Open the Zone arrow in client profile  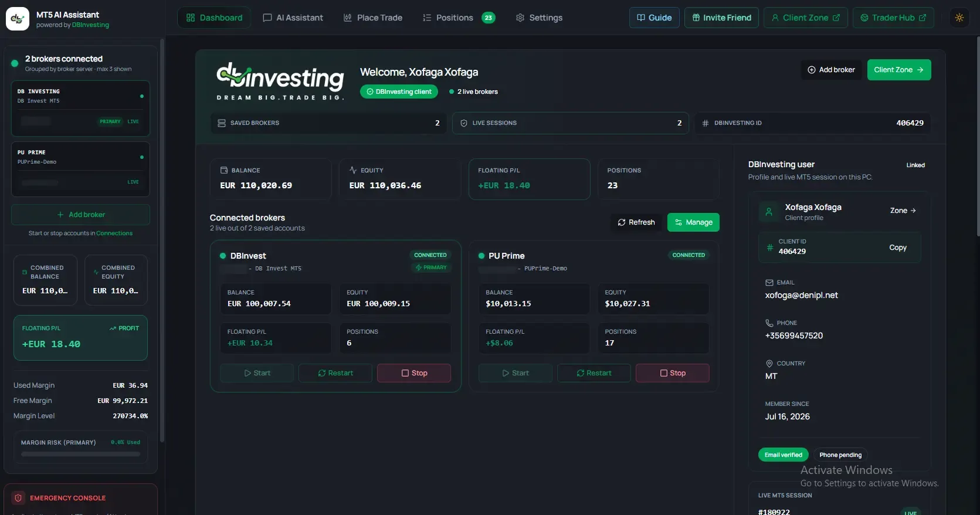tap(903, 211)
